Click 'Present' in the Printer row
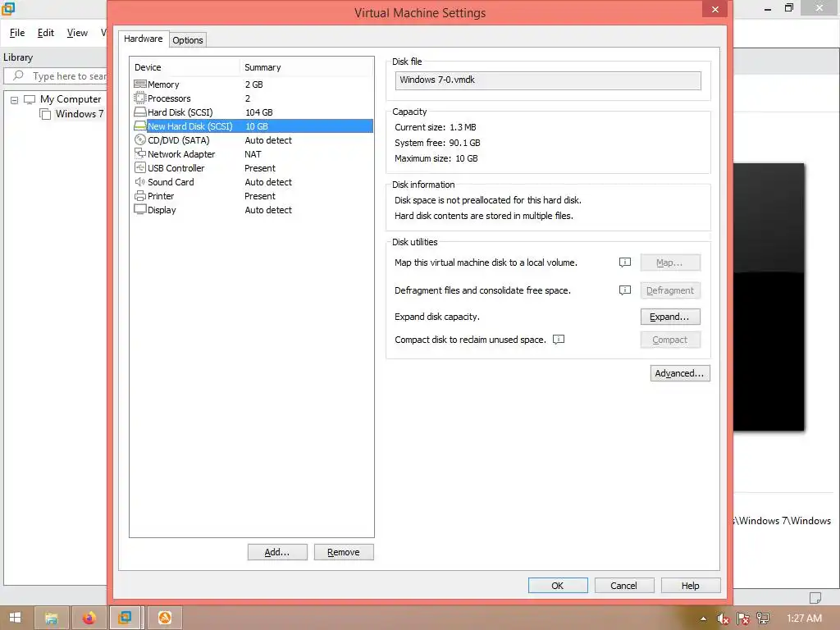840x630 pixels. (x=260, y=196)
